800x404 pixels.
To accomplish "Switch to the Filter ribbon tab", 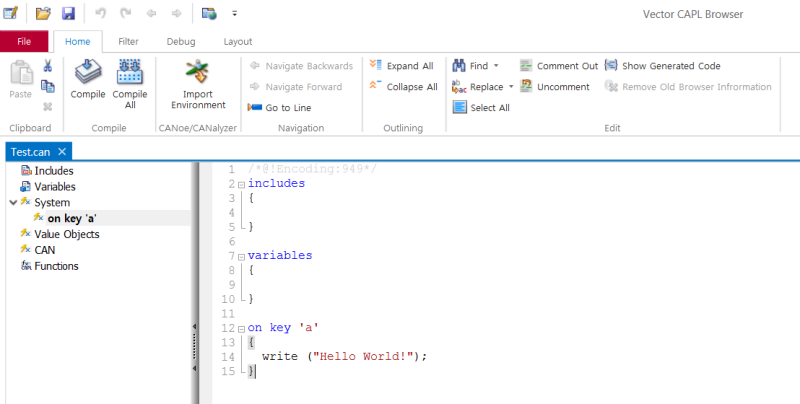I will pos(128,41).
